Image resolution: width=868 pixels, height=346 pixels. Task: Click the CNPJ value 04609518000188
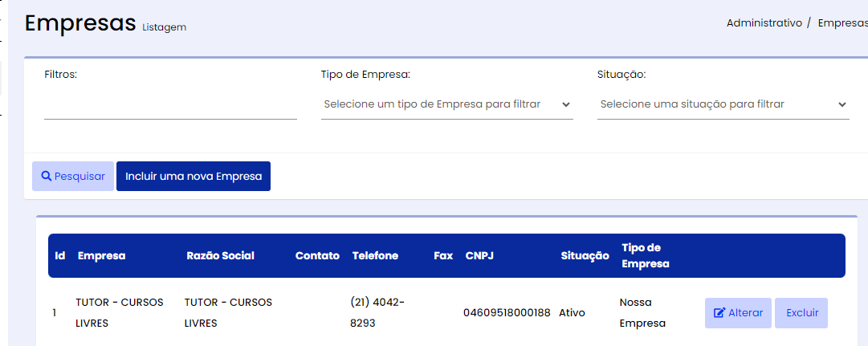tap(507, 313)
